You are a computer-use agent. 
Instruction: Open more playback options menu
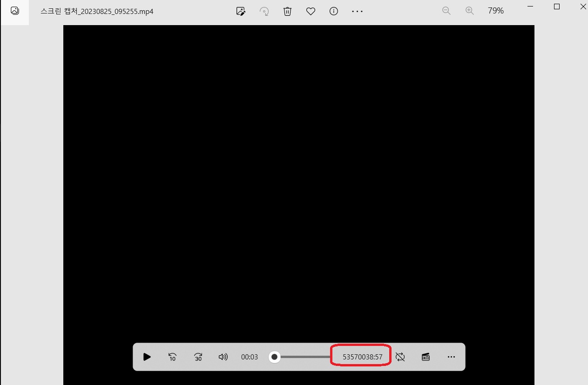click(451, 357)
